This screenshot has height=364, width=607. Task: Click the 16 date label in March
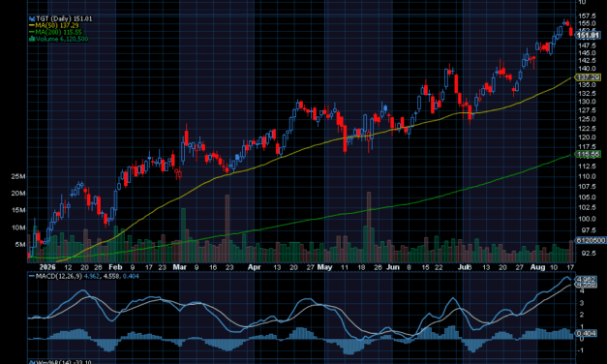(213, 267)
